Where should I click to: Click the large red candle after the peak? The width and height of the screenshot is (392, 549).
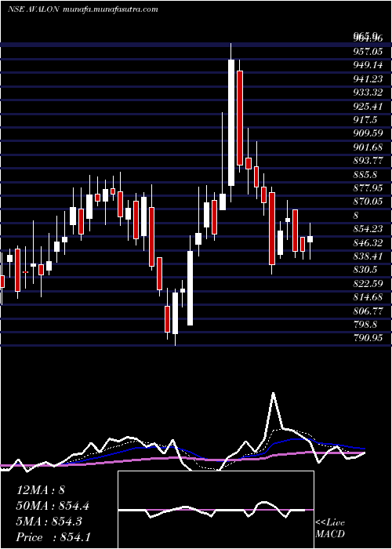240,118
